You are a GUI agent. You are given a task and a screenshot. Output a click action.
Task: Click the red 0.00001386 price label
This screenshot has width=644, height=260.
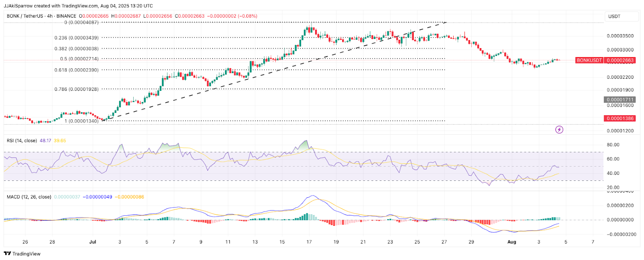(x=620, y=119)
